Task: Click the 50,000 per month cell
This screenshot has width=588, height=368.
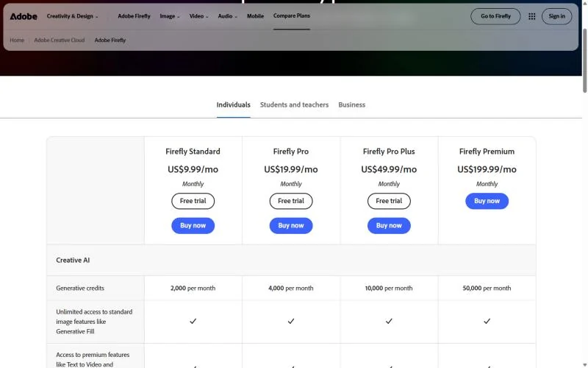Action: tap(487, 288)
